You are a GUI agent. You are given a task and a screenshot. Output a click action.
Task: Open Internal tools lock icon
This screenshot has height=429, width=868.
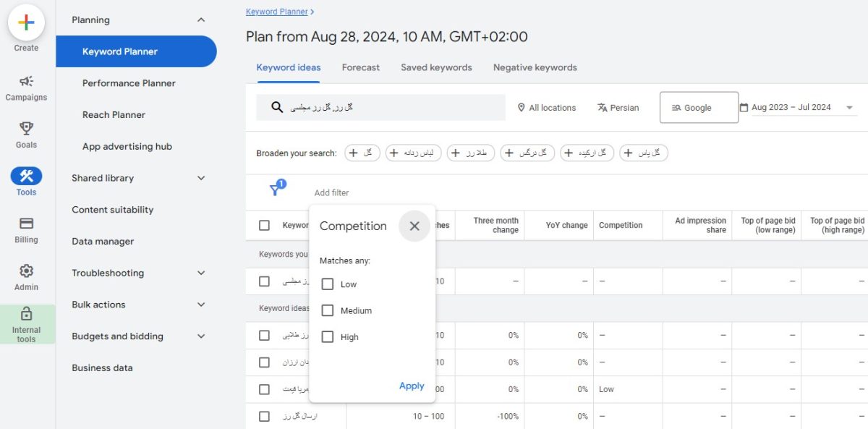pyautogui.click(x=26, y=313)
